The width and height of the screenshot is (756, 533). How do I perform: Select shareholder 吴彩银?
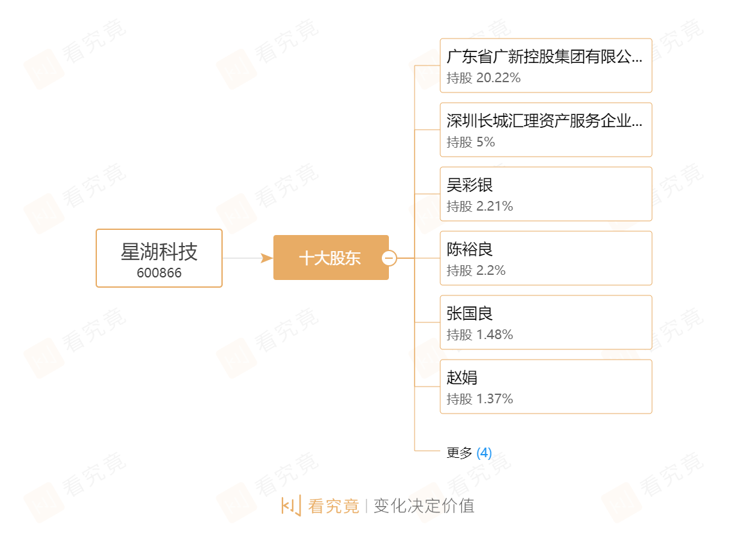[470, 185]
